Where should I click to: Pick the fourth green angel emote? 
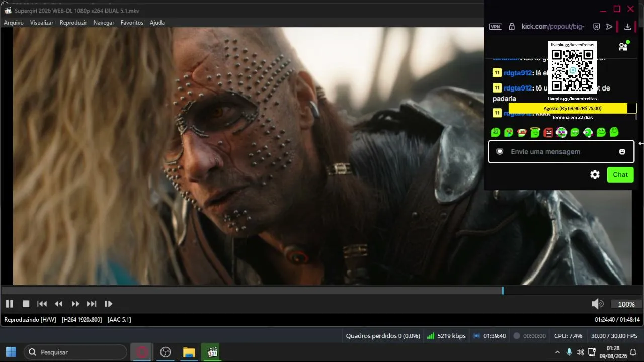coord(535,132)
